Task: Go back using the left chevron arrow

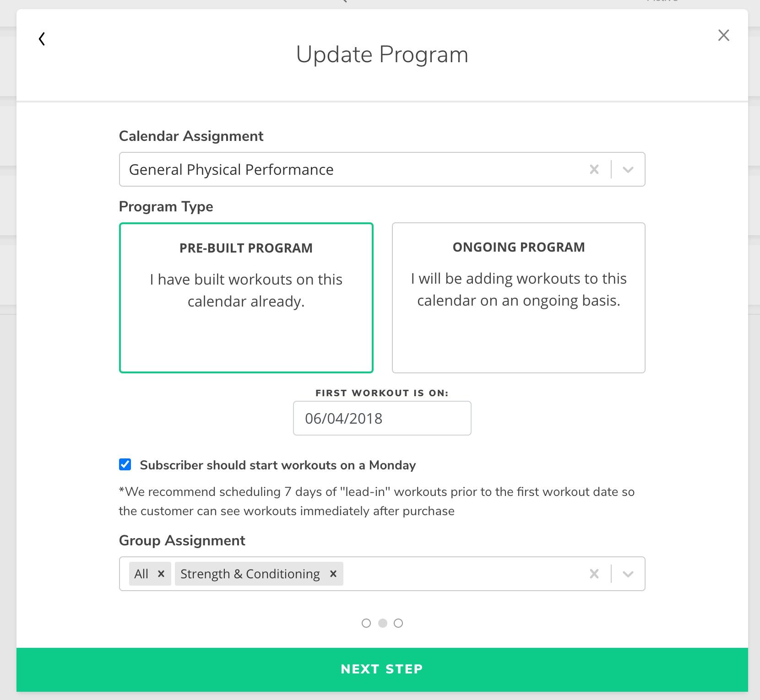Action: coord(42,39)
